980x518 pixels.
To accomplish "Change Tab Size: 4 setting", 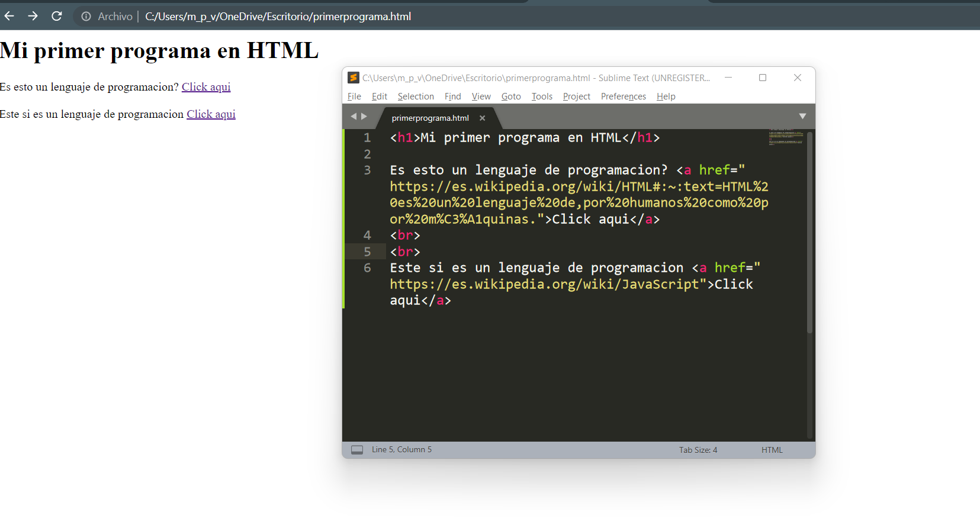I will click(698, 450).
